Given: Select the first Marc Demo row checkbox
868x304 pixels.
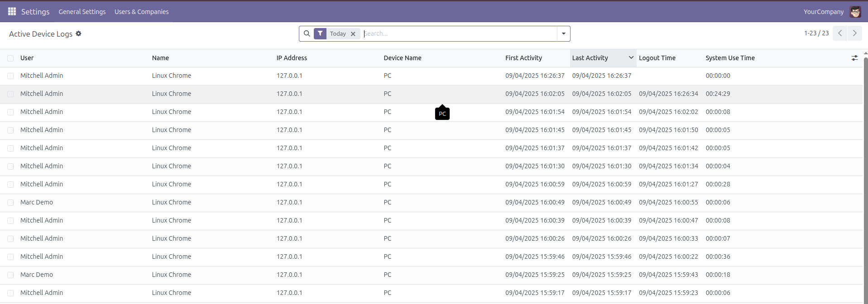Looking at the screenshot, I should click(x=10, y=203).
